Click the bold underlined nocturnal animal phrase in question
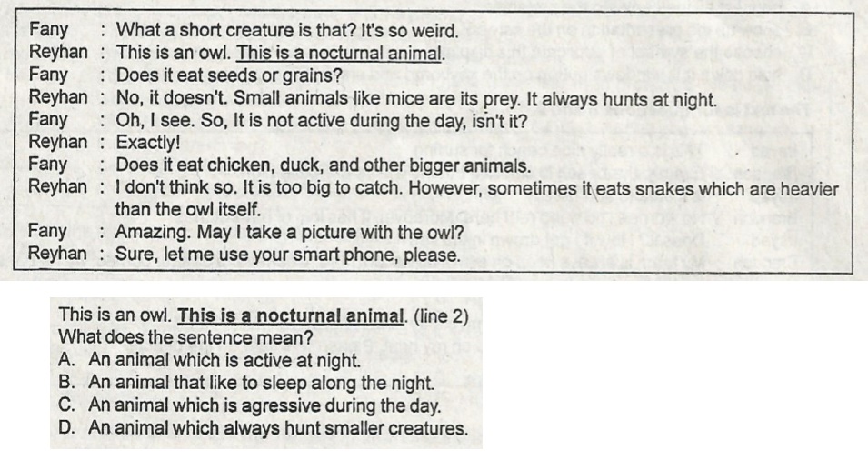 pos(291,316)
